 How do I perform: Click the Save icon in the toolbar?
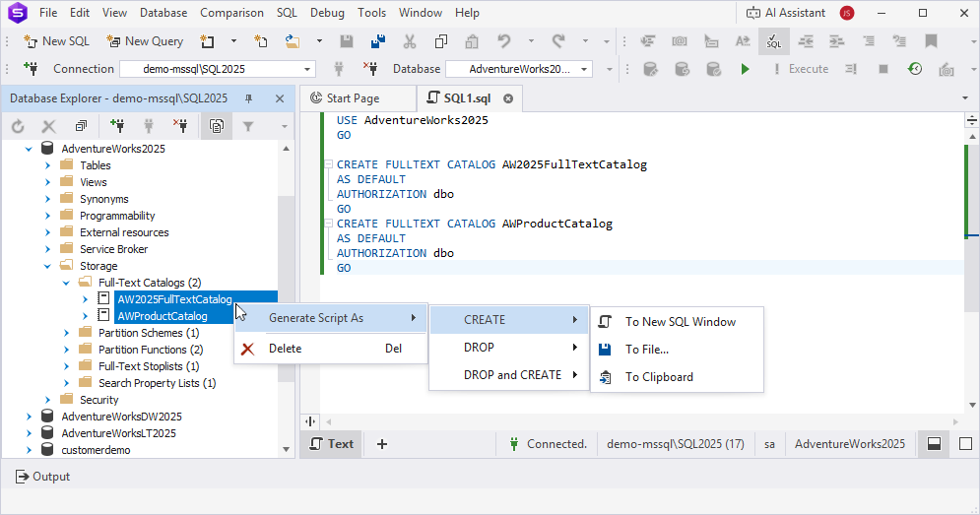tap(347, 41)
